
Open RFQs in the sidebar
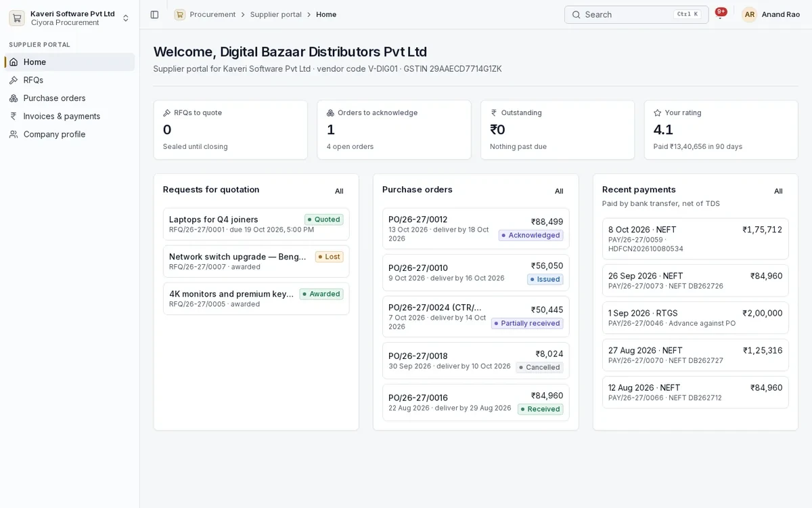tap(70, 80)
